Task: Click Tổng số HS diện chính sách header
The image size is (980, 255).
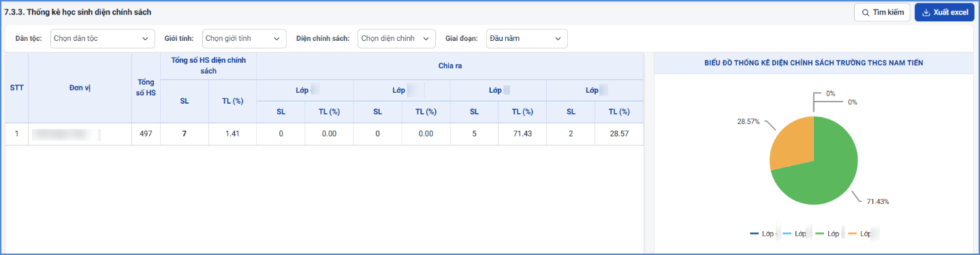Action: point(208,66)
